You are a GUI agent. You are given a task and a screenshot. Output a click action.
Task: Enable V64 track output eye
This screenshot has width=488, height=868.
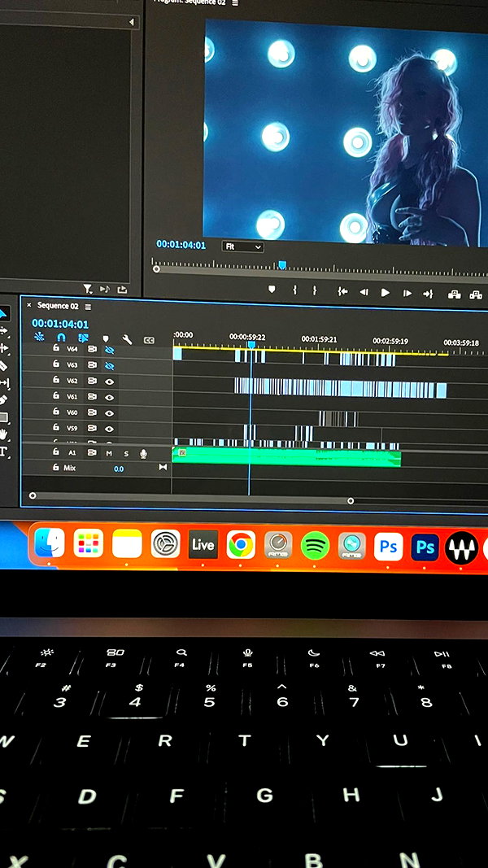click(x=110, y=350)
